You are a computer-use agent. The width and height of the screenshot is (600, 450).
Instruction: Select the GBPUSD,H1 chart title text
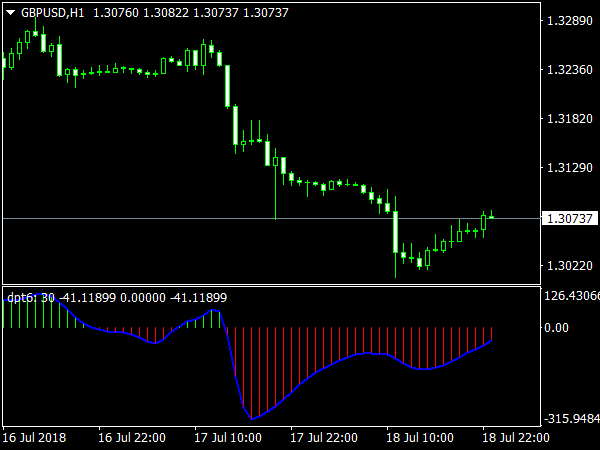[x=52, y=13]
